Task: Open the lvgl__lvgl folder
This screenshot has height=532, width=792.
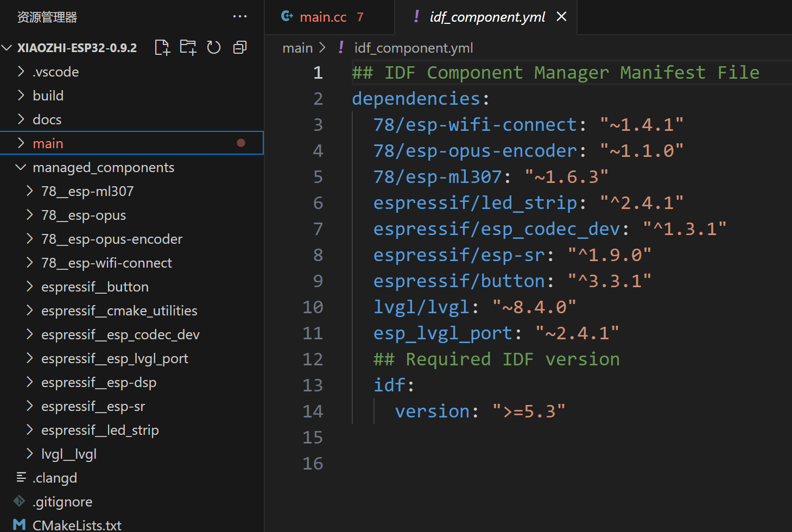Action: pyautogui.click(x=131, y=454)
